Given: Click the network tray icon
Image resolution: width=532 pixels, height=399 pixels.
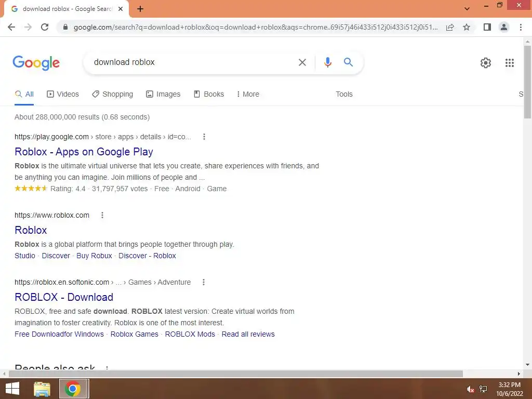Looking at the screenshot, I should (x=483, y=389).
